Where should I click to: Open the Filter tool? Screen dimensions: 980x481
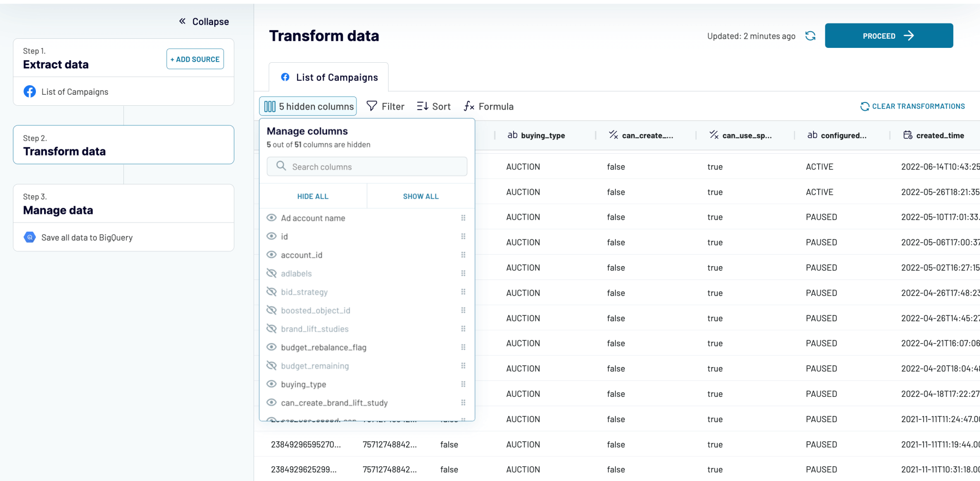coord(372,106)
